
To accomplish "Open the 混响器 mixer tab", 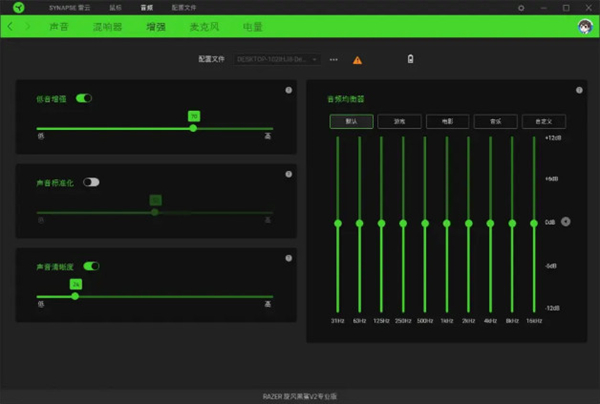I will [107, 27].
